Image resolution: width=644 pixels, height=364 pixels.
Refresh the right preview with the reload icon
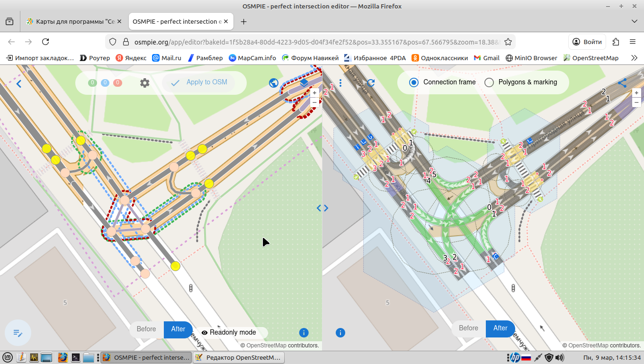click(371, 83)
